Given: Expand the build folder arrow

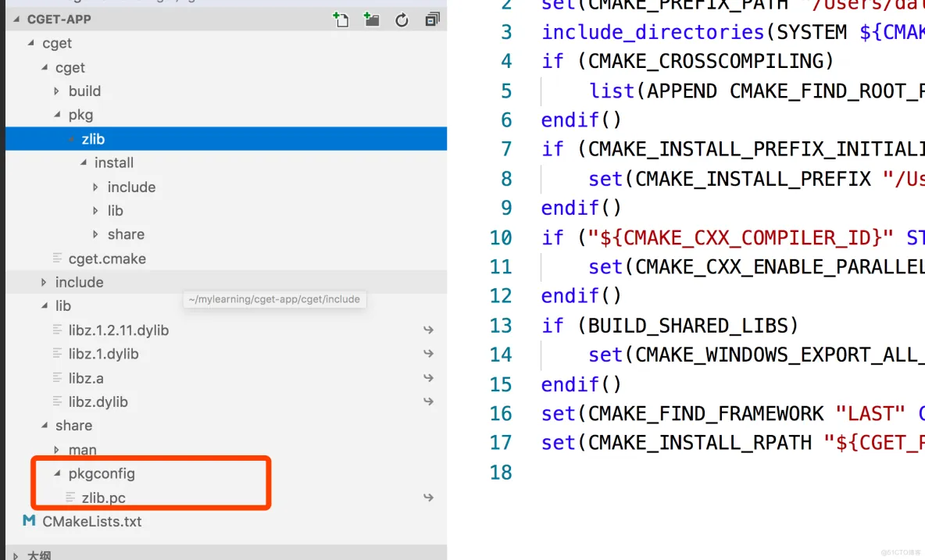Looking at the screenshot, I should pos(56,91).
